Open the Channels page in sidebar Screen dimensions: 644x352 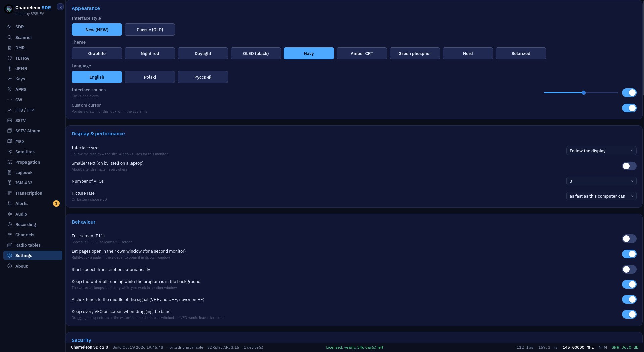pyautogui.click(x=33, y=235)
